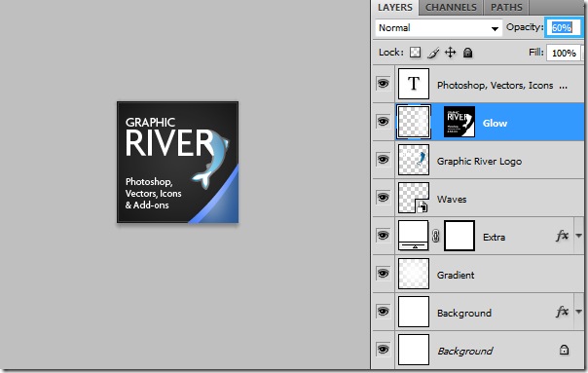Expand effects arrow on Background layer
Viewport: 588px width, 373px height.
(x=578, y=312)
